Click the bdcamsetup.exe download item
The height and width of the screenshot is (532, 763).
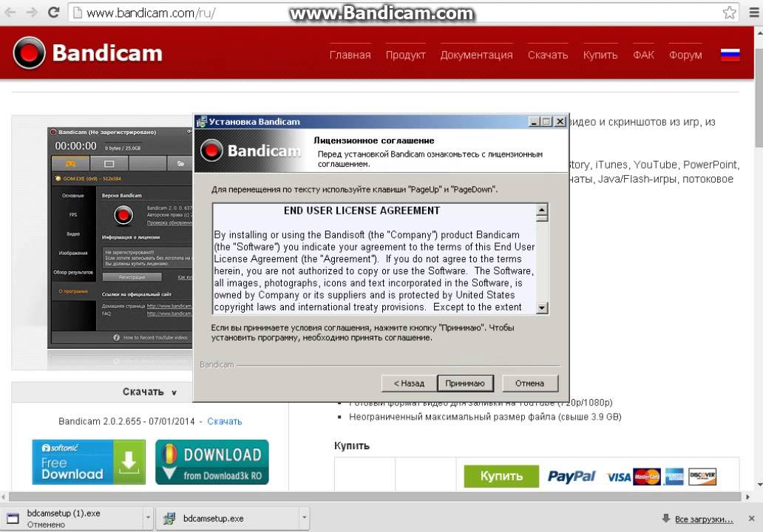pos(228,519)
